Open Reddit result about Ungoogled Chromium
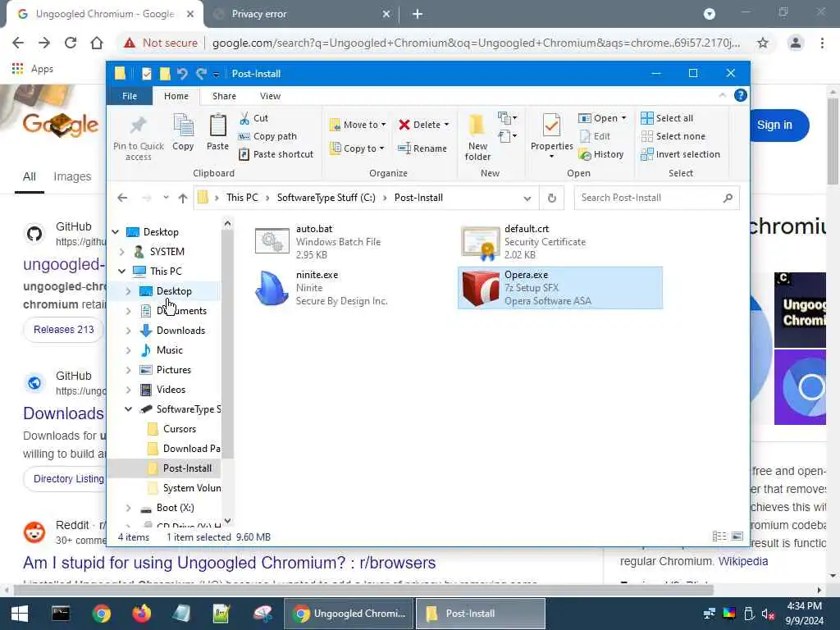The height and width of the screenshot is (630, 840). [229, 563]
